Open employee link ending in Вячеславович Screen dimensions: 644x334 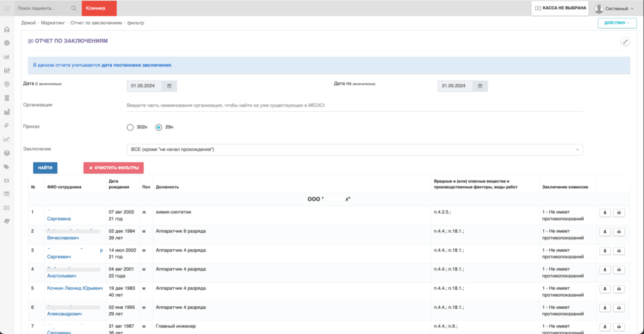[x=63, y=238]
